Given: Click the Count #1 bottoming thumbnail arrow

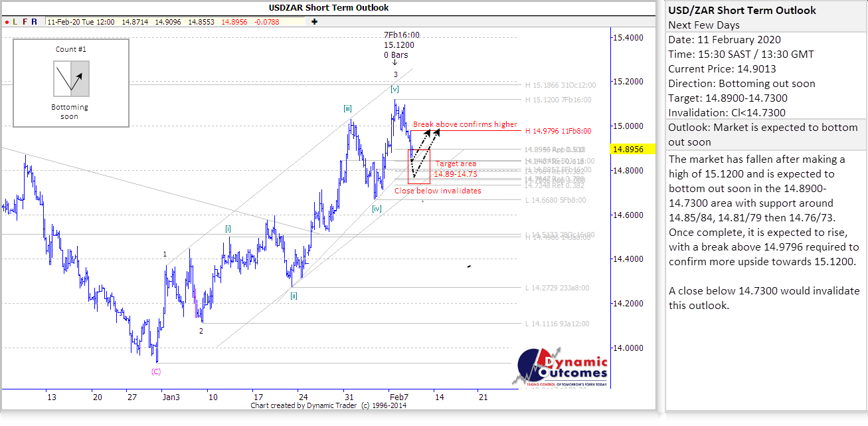Looking at the screenshot, I should coord(70,79).
